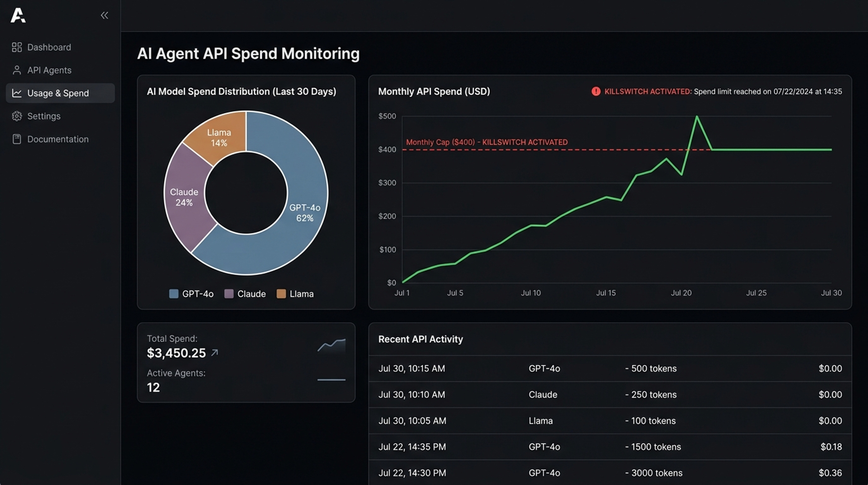Click the Llama 14% donut segment
The image size is (868, 485).
219,137
